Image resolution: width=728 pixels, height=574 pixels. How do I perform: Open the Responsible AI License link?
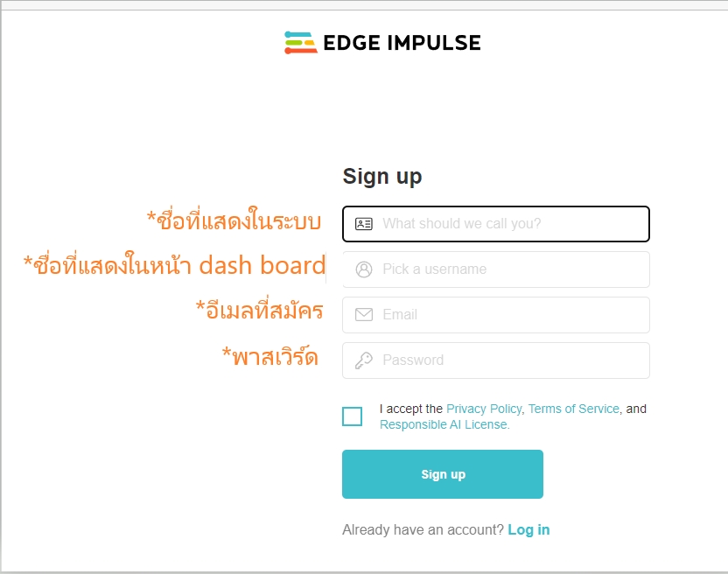click(x=444, y=424)
